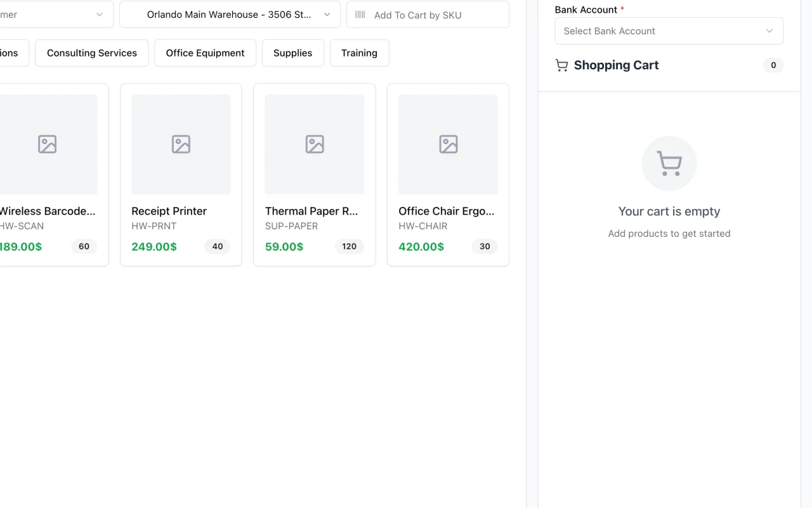Select the Office Chair Ergo product name
The height and width of the screenshot is (508, 812).
point(447,211)
